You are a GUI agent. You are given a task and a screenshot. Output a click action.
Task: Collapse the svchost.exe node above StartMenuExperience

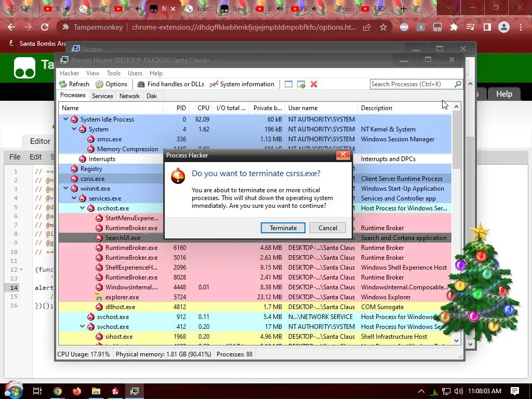82,208
